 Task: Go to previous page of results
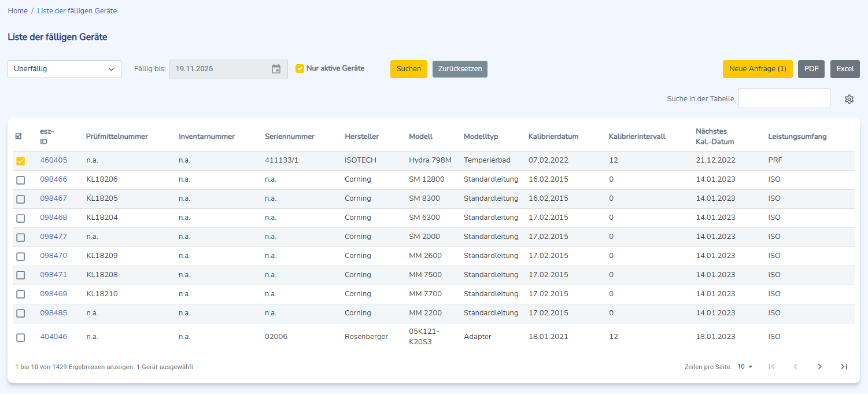click(x=795, y=366)
